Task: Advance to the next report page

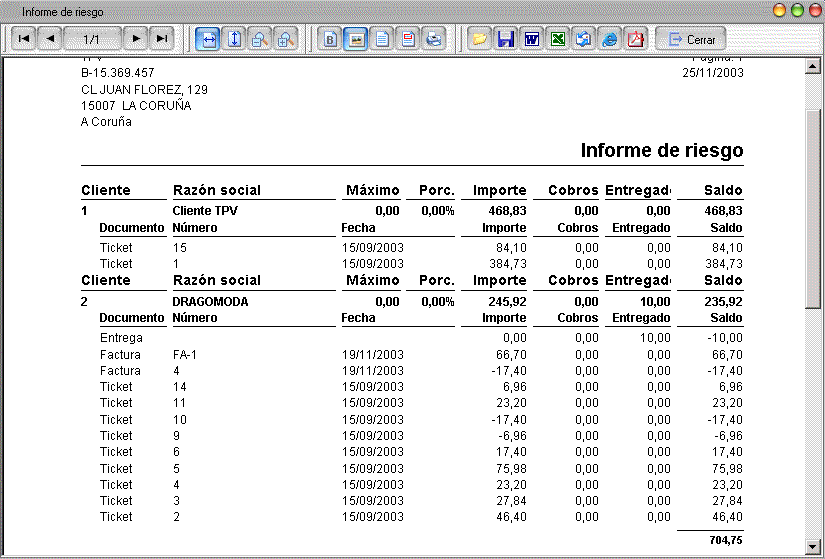Action: 136,39
